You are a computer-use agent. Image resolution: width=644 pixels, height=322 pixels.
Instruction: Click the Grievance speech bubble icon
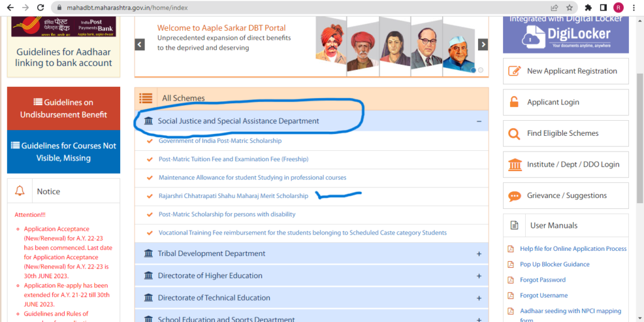coord(514,196)
